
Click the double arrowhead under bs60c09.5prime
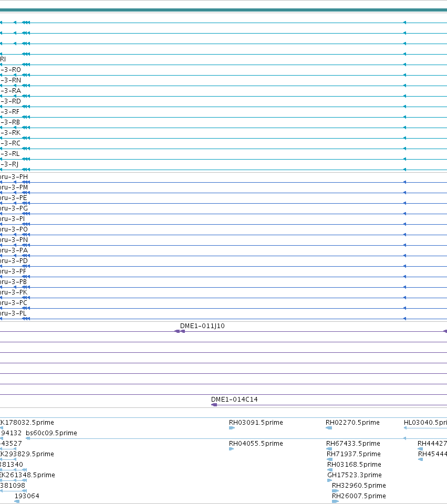[28, 438]
